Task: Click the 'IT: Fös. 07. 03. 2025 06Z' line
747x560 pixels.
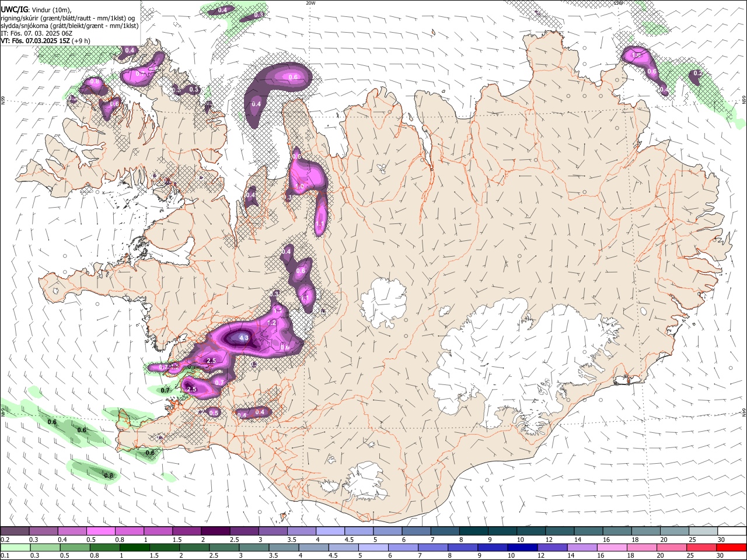Action: coord(37,33)
